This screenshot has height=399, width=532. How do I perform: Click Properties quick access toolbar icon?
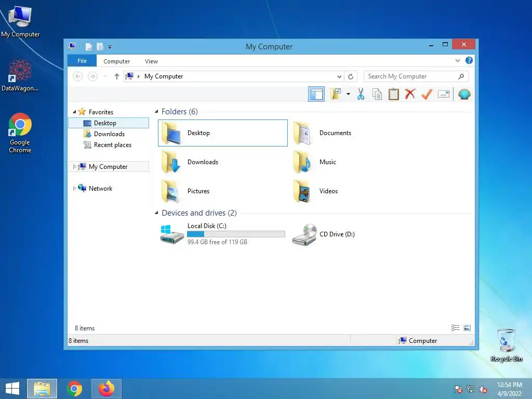(x=88, y=46)
